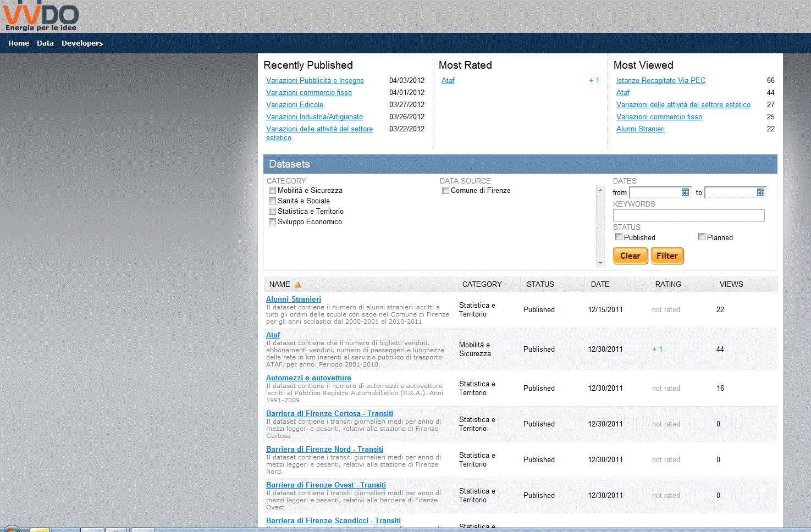Tick the Published status checkbox
The width and height of the screenshot is (811, 532).
pos(619,237)
